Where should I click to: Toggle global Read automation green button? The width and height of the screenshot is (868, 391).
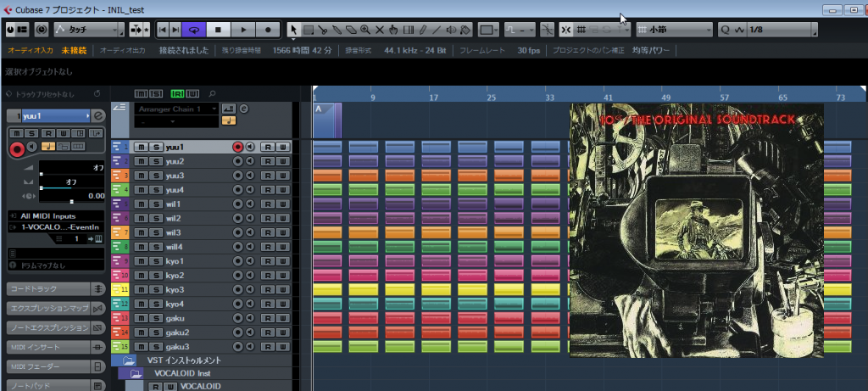178,93
